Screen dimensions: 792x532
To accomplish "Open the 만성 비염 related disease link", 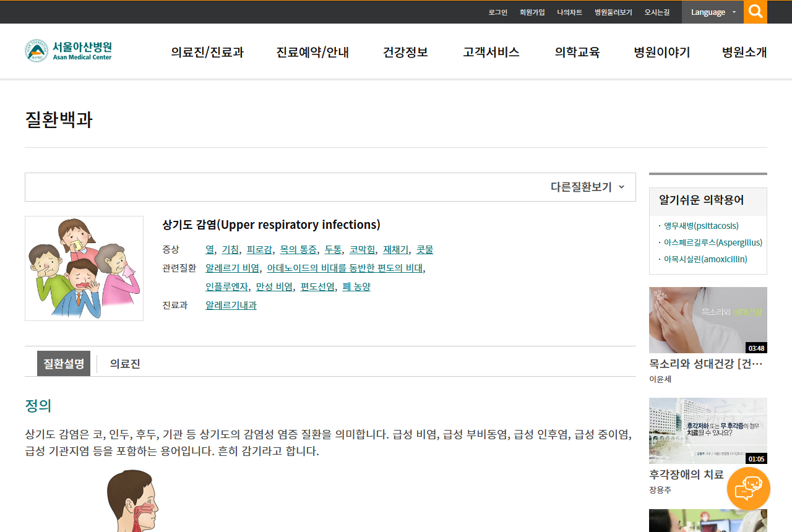I will pyautogui.click(x=274, y=287).
